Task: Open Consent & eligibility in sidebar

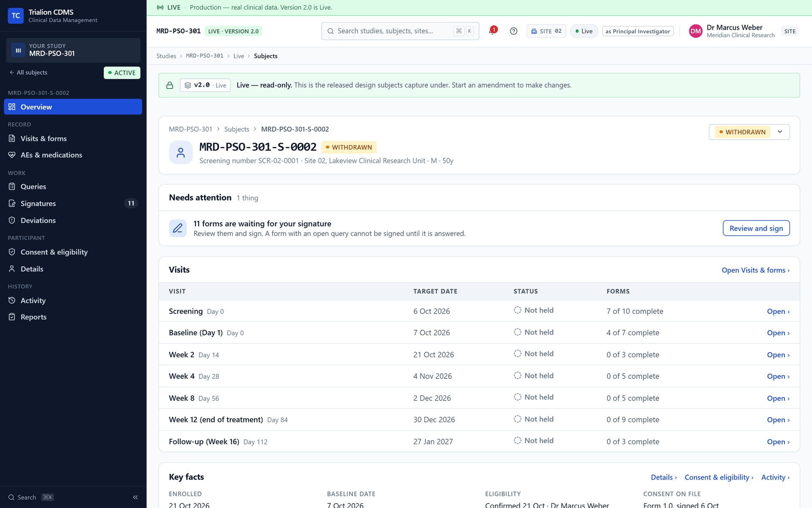Action: coord(73,252)
